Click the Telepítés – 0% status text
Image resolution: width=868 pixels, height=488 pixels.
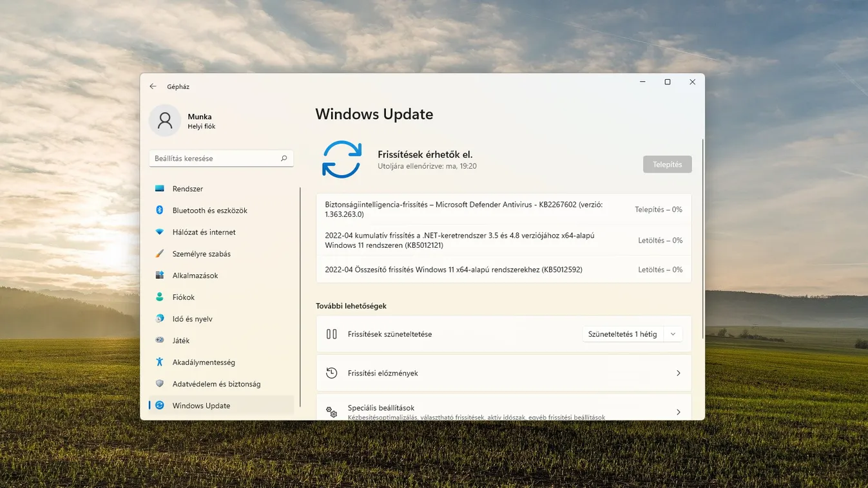click(x=658, y=209)
